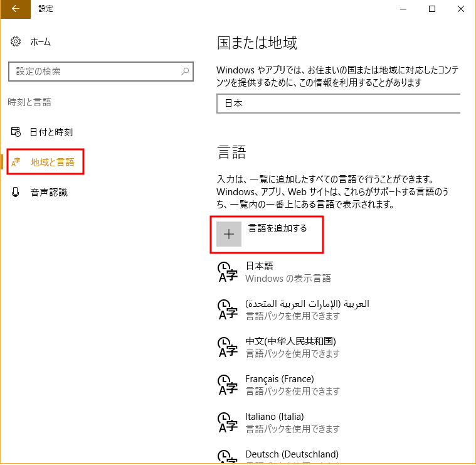Viewport: 476px width, 465px height.
Task: Click the search magnifier icon
Action: click(185, 72)
